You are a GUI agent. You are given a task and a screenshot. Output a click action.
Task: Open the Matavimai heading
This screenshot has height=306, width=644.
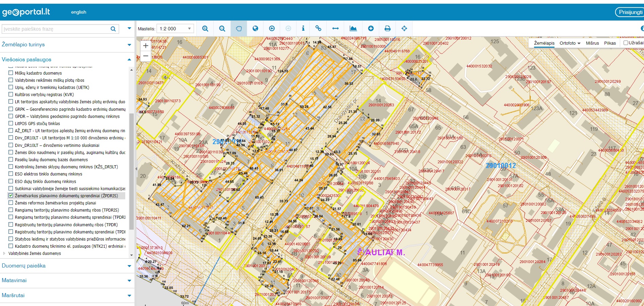(14, 280)
